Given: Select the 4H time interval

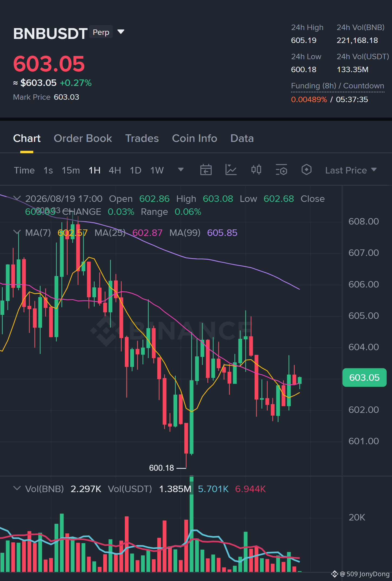Looking at the screenshot, I should tap(115, 170).
